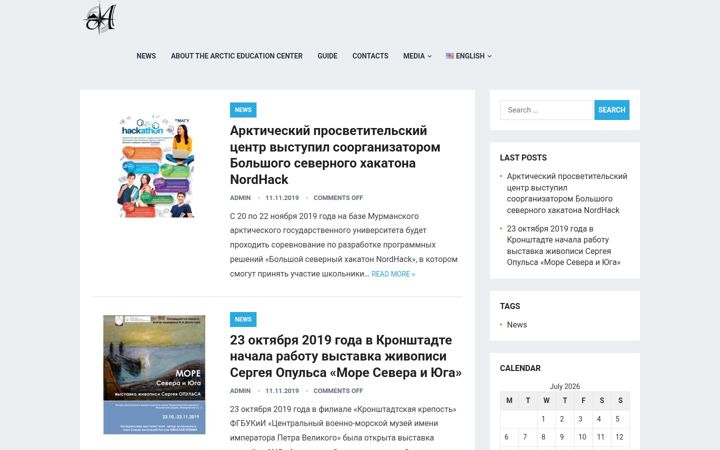Viewport: 720px width, 450px height.
Task: Click ADMIN author of the Кронштадт article
Action: click(x=240, y=391)
